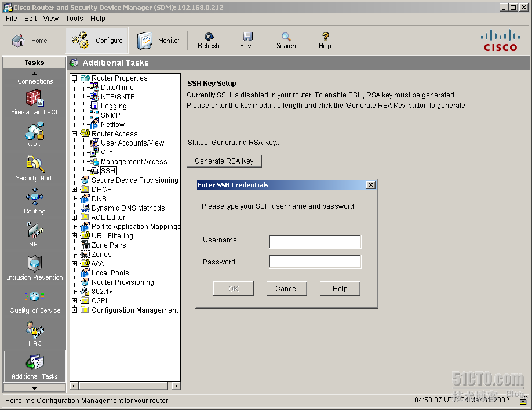Select the Additional Tasks icon
The height and width of the screenshot is (410, 532).
(35, 362)
